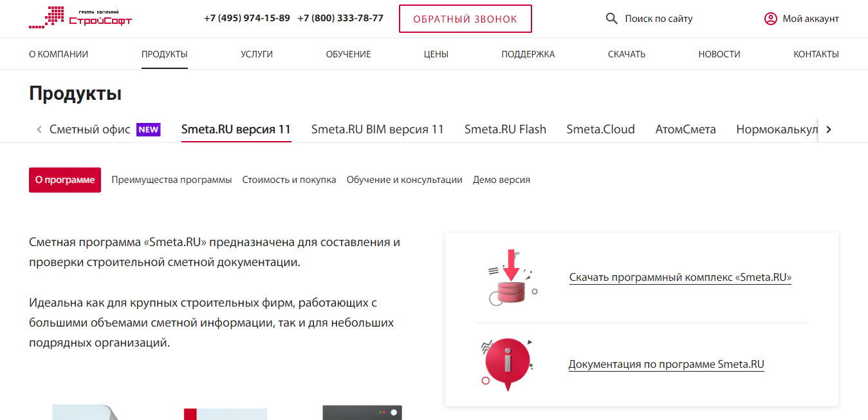Click the search magnifier icon

(x=612, y=19)
